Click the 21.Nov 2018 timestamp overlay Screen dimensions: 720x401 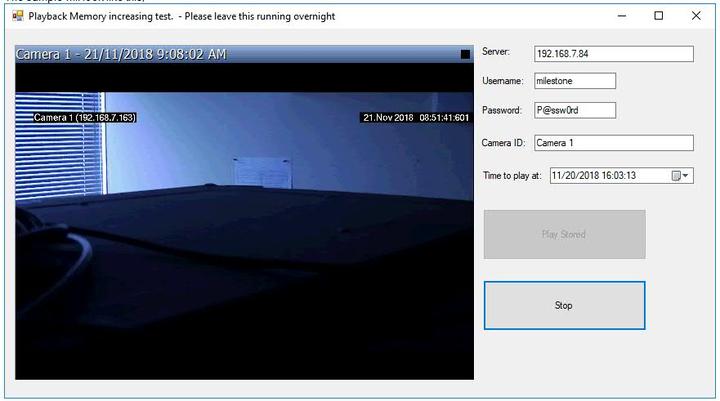(x=415, y=118)
